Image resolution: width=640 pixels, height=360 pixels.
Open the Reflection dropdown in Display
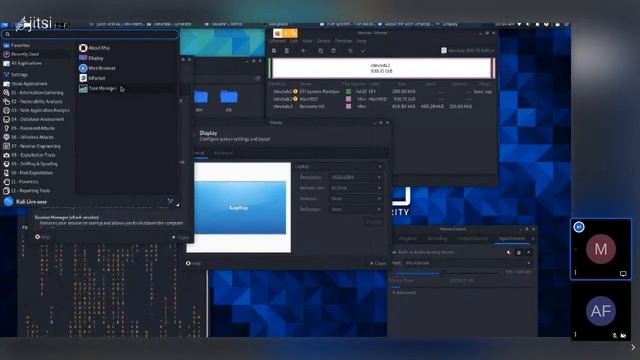pyautogui.click(x=356, y=209)
